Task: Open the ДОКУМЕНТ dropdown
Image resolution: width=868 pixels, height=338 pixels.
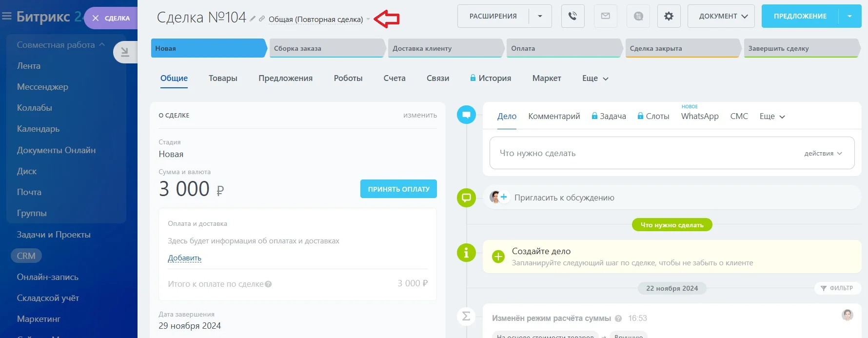Action: coord(721,16)
